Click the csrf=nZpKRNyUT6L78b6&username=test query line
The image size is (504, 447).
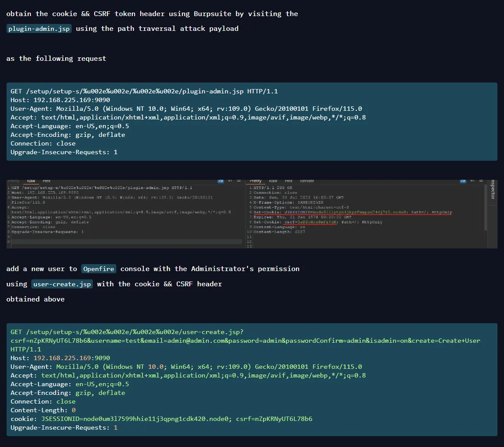[245, 341]
